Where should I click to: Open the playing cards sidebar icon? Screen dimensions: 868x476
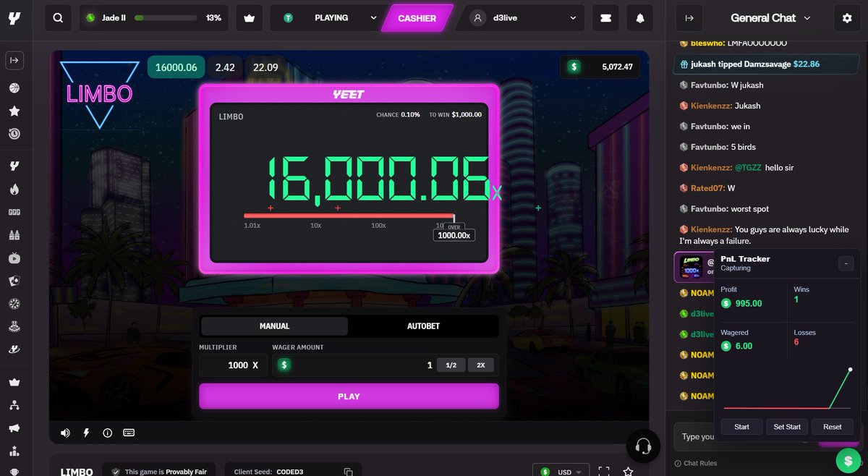(14, 281)
